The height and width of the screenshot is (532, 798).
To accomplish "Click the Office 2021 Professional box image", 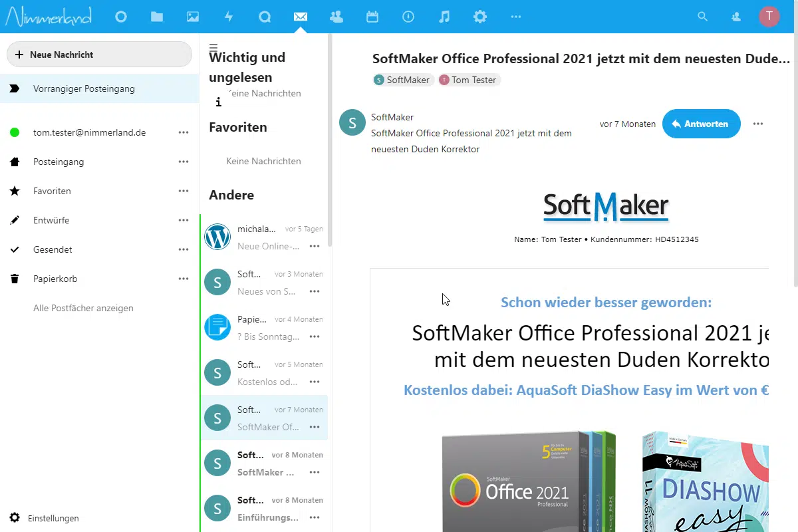I will point(529,481).
